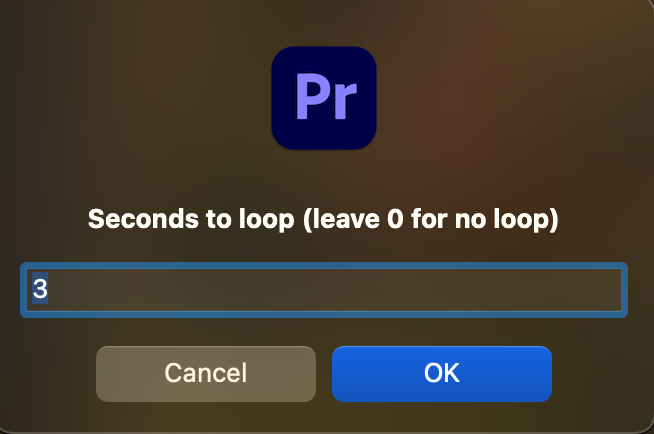The width and height of the screenshot is (654, 434).
Task: Click the highlighted 3 value in field
Action: (40, 290)
